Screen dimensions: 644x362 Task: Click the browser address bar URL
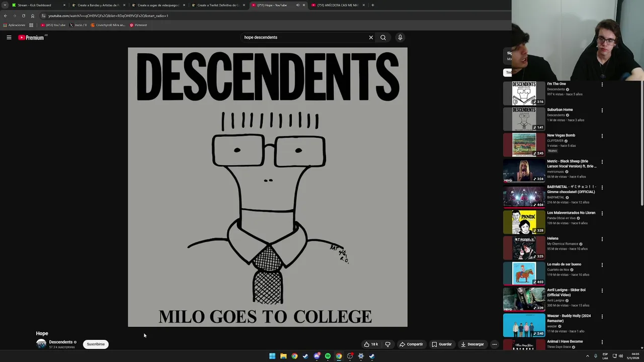point(108,16)
